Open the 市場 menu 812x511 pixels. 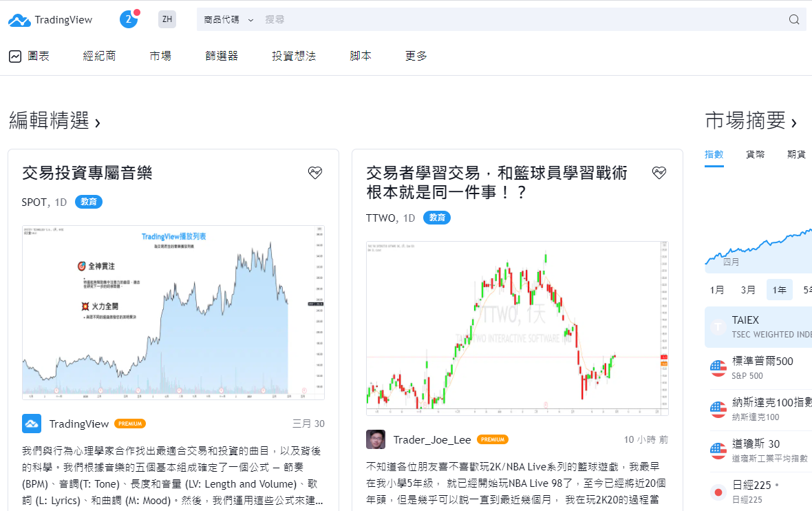(x=160, y=56)
